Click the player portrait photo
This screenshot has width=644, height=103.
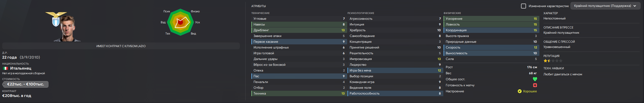click(68, 28)
